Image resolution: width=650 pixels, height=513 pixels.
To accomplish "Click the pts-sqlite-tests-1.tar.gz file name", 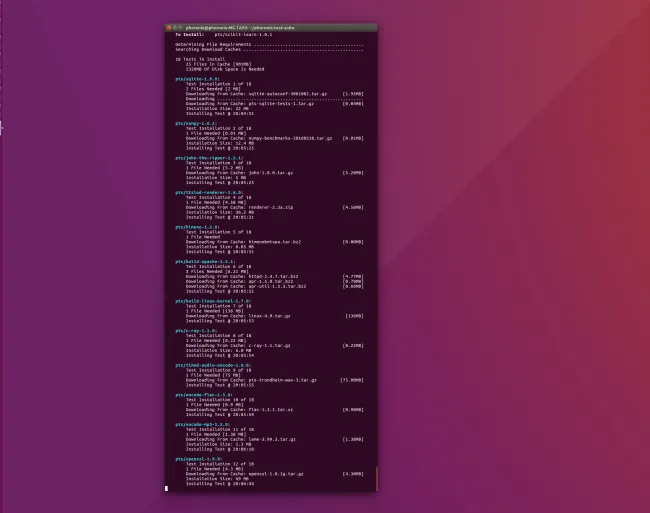I will [281, 104].
